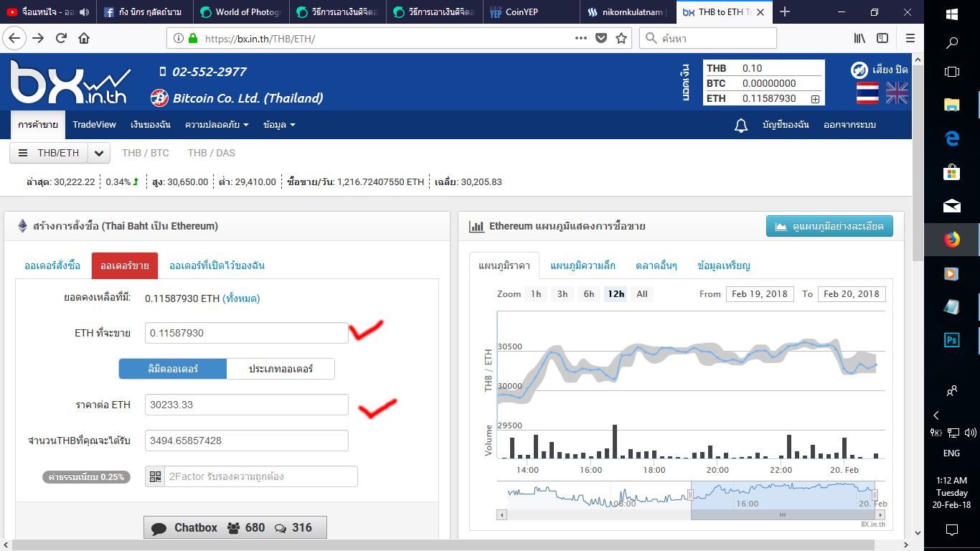Open Windows search icon
The height and width of the screenshot is (551, 980).
click(952, 43)
